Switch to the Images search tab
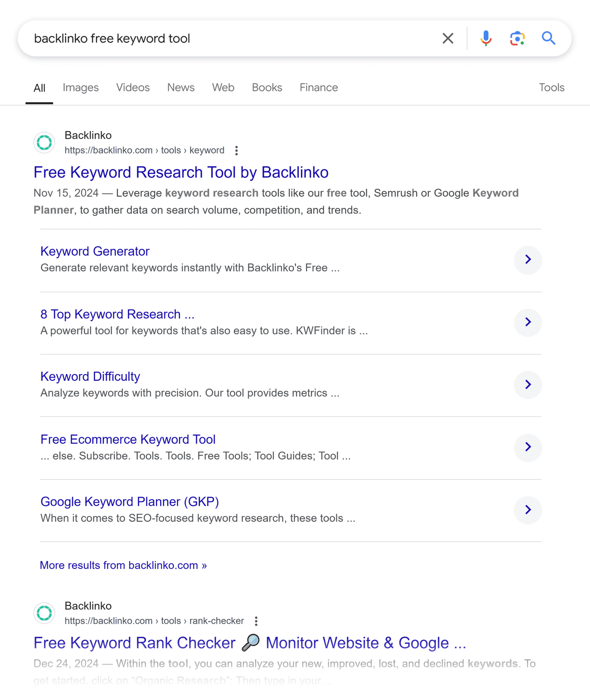This screenshot has width=590, height=700. pyautogui.click(x=80, y=87)
